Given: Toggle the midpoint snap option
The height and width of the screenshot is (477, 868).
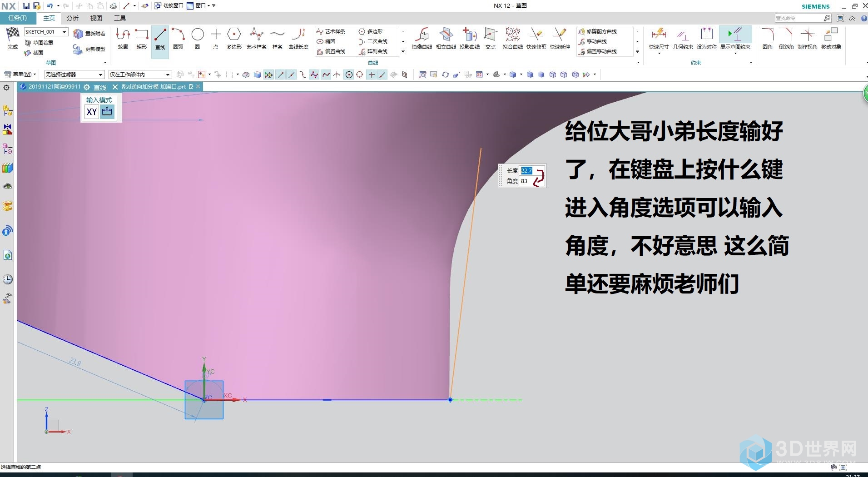Looking at the screenshot, I should 292,75.
